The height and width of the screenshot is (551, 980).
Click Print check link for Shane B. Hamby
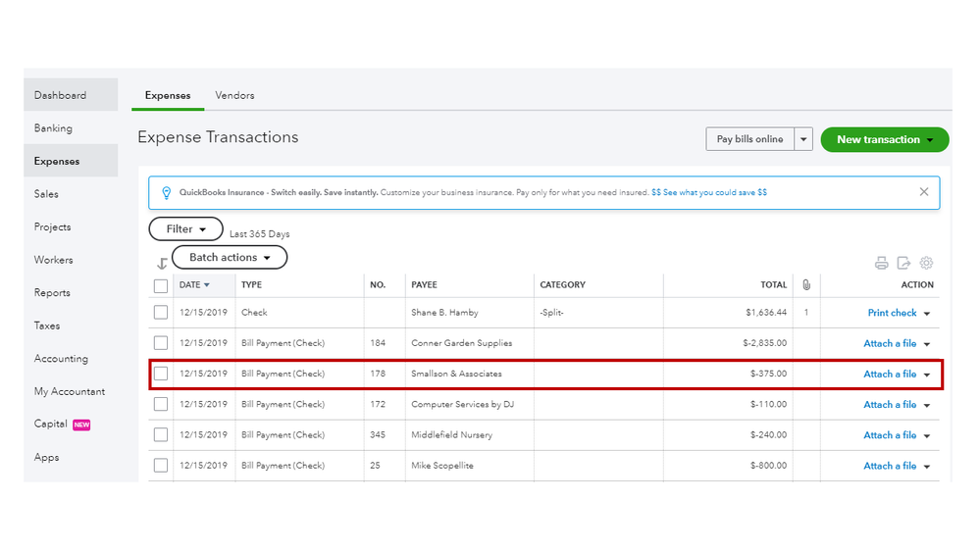coord(892,313)
